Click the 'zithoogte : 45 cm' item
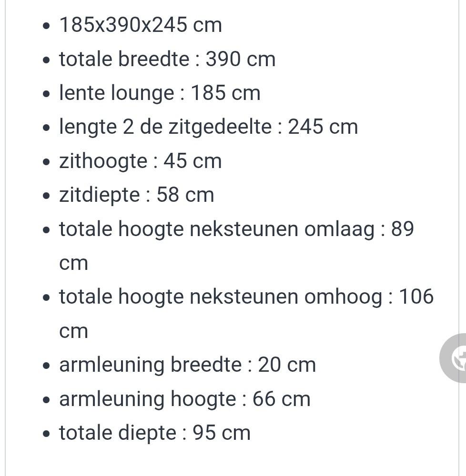This screenshot has height=476, width=466. (x=141, y=160)
